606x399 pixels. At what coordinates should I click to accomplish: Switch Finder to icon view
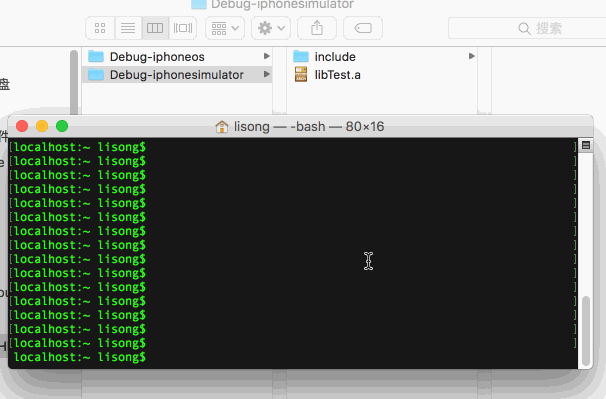click(100, 28)
